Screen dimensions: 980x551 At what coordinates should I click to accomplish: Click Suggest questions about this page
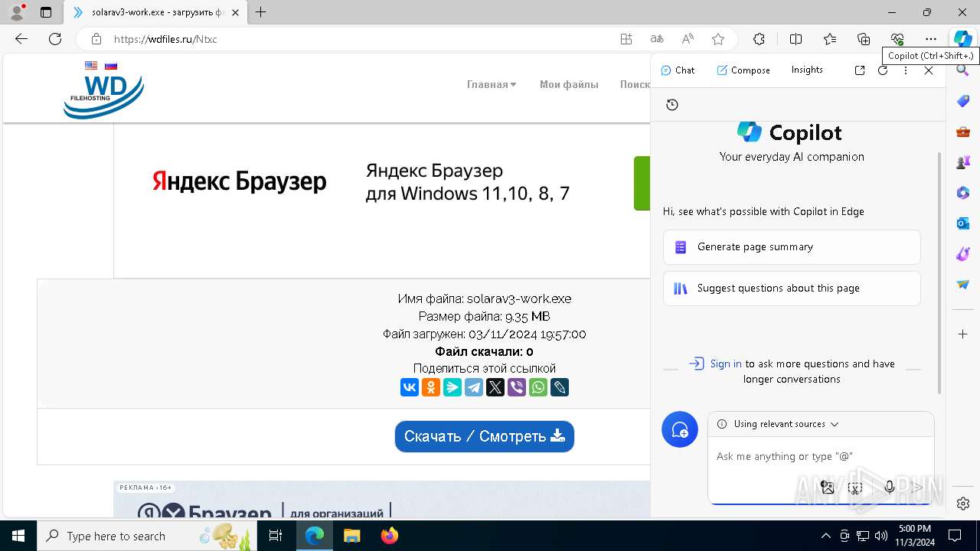click(792, 289)
